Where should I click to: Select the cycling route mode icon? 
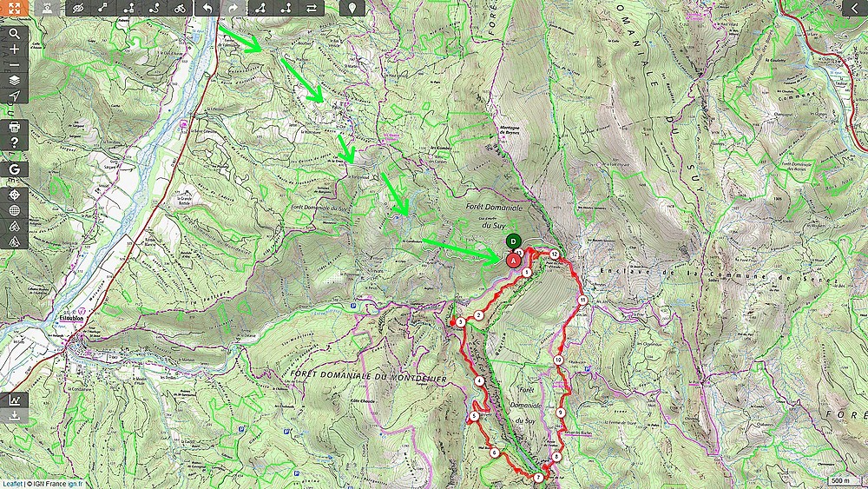pos(179,8)
